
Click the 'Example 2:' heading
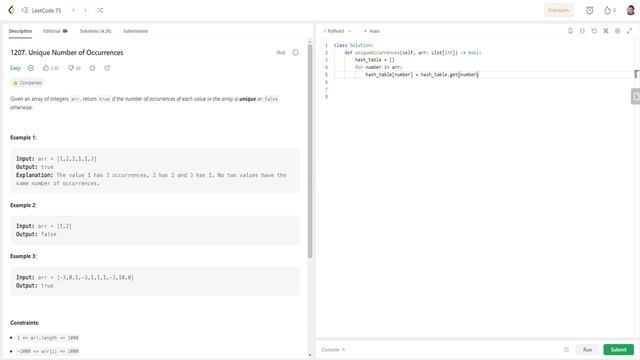(x=23, y=205)
